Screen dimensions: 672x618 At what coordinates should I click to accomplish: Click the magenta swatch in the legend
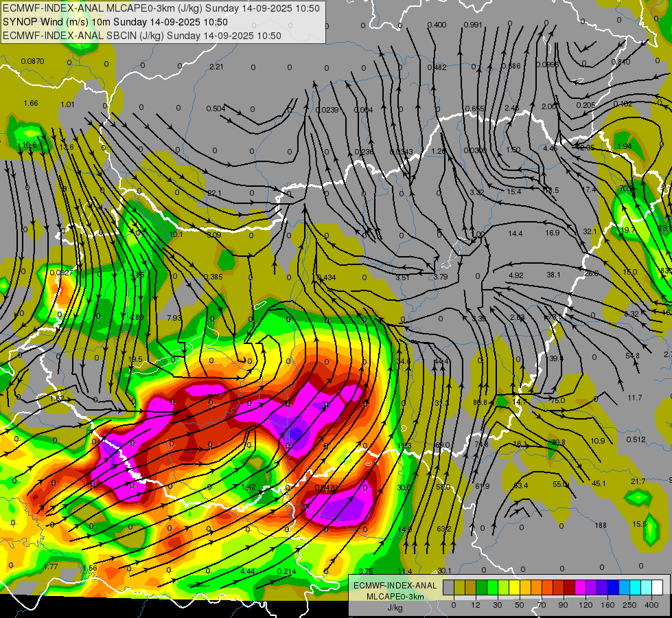coord(580,587)
